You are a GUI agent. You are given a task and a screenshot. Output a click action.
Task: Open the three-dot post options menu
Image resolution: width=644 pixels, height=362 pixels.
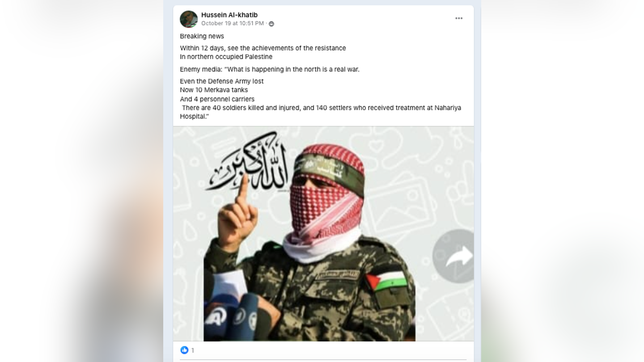coord(459,18)
